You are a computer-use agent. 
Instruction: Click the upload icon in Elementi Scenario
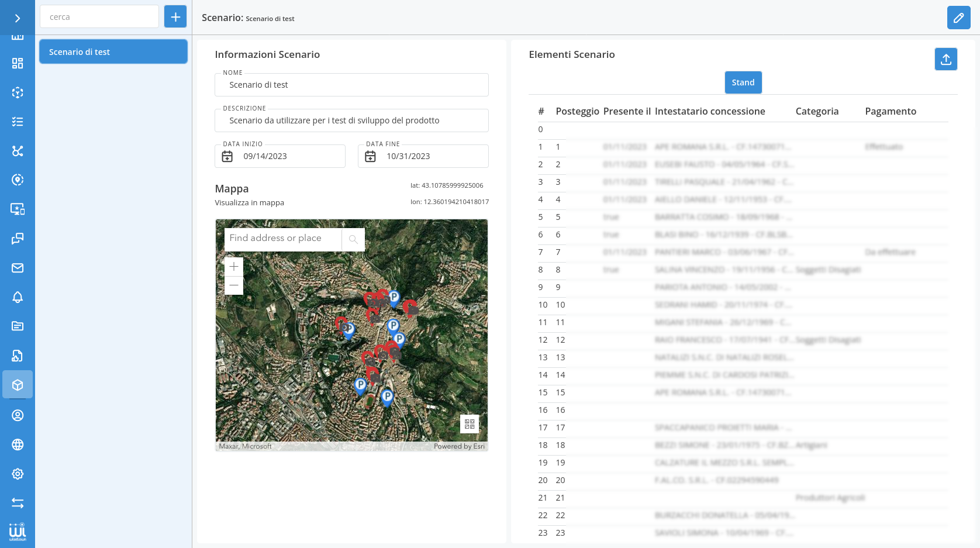pyautogui.click(x=946, y=59)
